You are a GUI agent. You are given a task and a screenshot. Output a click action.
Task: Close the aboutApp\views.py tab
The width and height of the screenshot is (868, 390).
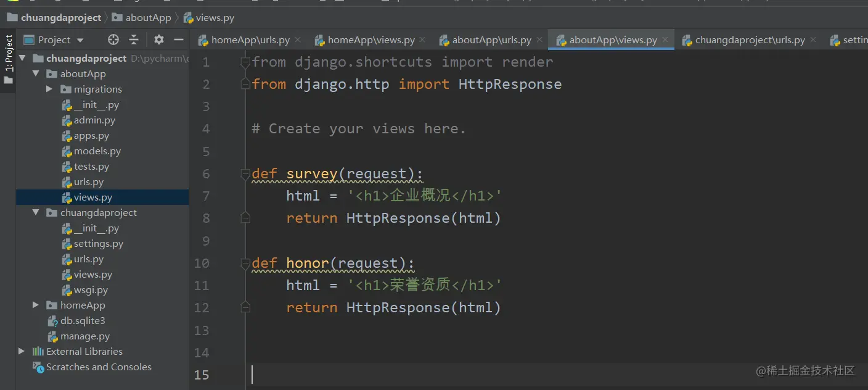pos(665,40)
